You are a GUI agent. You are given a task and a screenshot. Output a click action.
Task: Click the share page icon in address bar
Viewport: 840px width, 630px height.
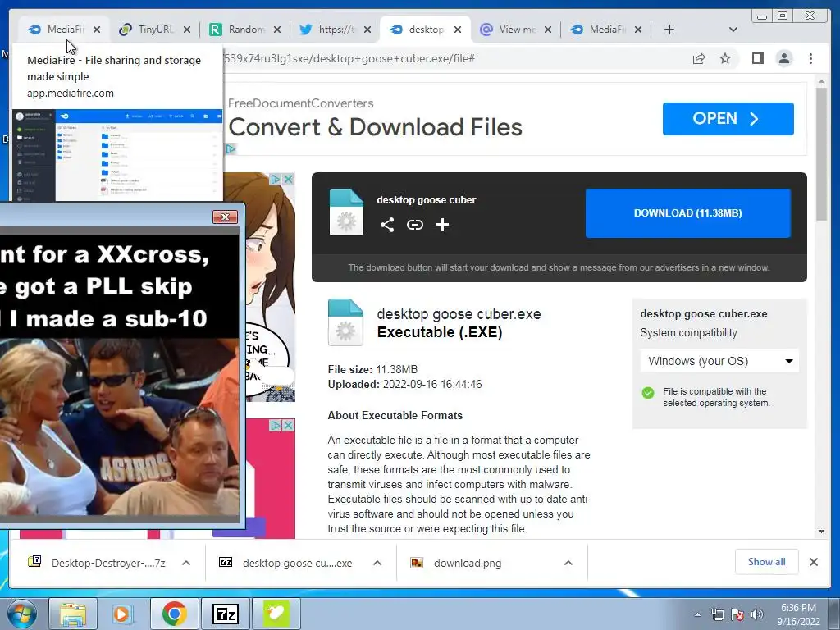pyautogui.click(x=699, y=58)
